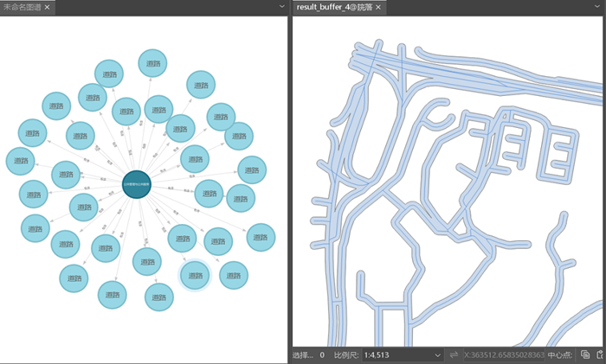Image resolution: width=606 pixels, height=364 pixels.
Task: Click the topmost 道路 node in the graph
Action: pyautogui.click(x=153, y=64)
